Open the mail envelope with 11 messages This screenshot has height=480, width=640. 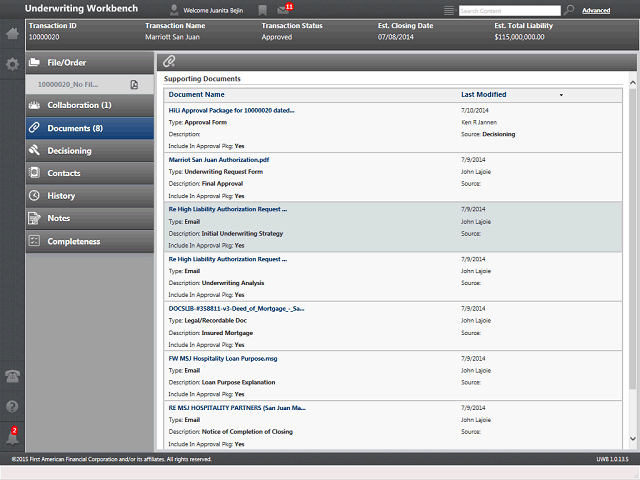click(284, 9)
